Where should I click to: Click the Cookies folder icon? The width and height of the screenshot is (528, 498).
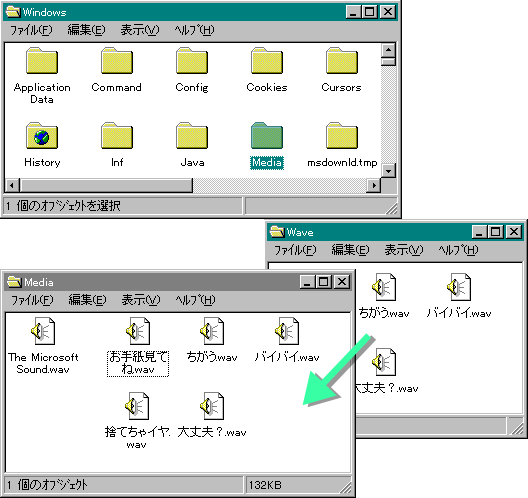click(x=267, y=61)
